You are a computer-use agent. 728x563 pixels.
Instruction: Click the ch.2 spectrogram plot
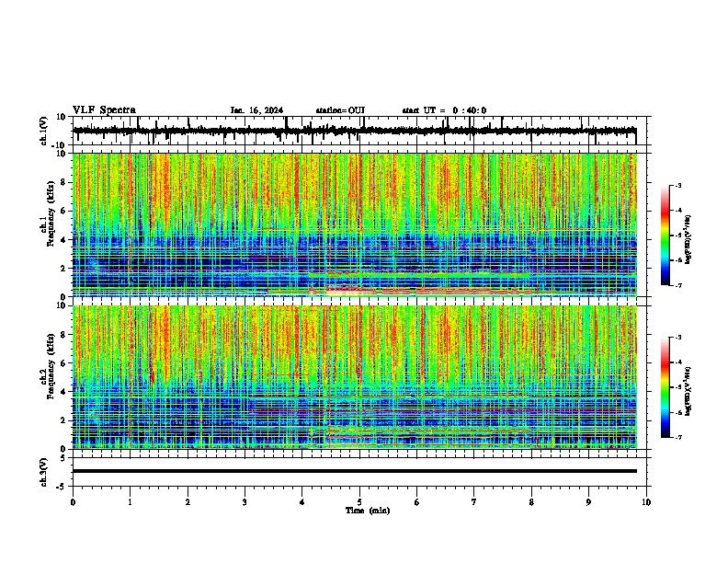pos(355,377)
